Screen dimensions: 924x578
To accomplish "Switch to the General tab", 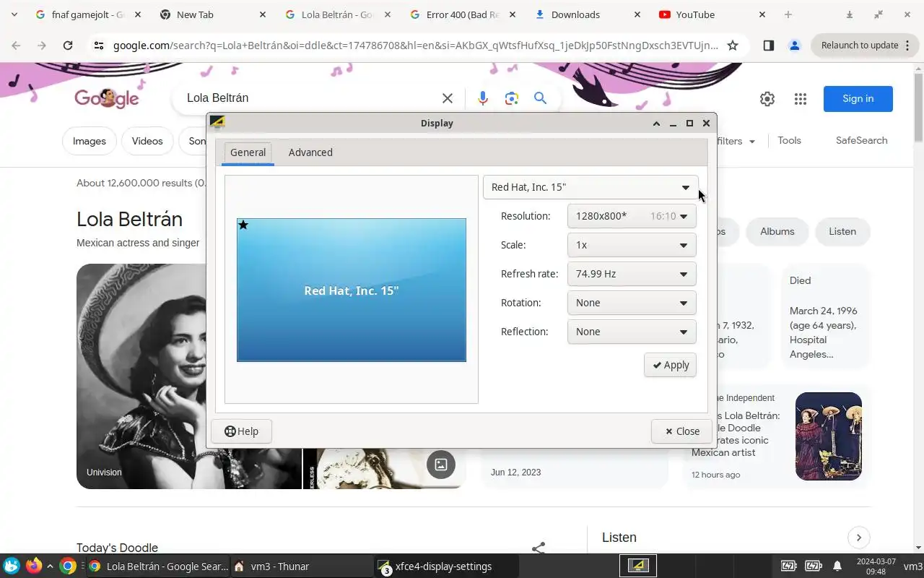I will [x=248, y=152].
